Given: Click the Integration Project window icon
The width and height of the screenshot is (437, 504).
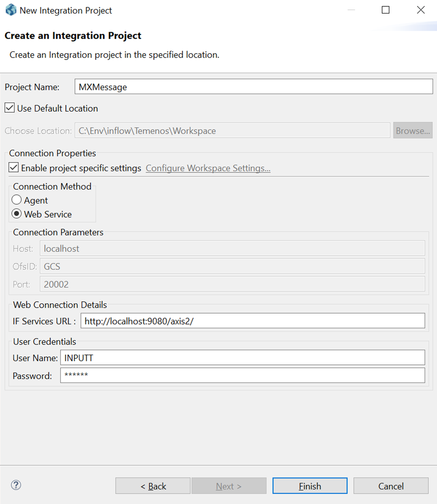Looking at the screenshot, I should tap(10, 10).
